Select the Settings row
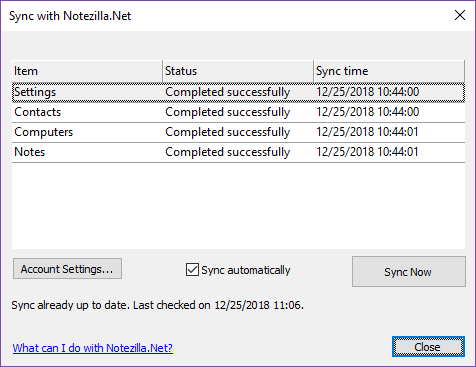This screenshot has width=476, height=367. pyautogui.click(x=238, y=92)
